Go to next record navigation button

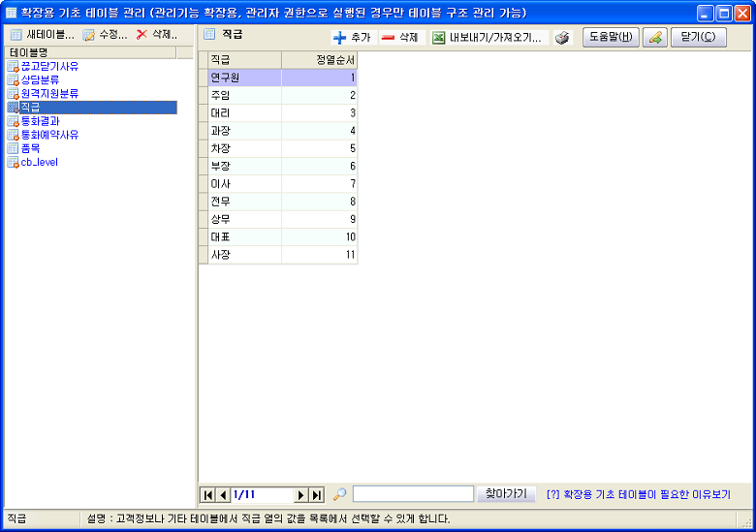pyautogui.click(x=300, y=495)
